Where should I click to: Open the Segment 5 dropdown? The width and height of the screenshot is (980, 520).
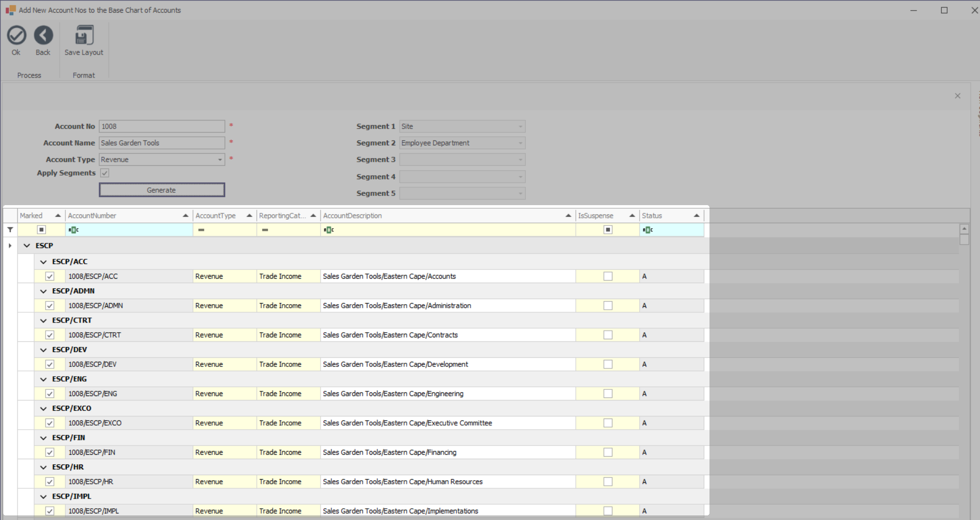520,193
